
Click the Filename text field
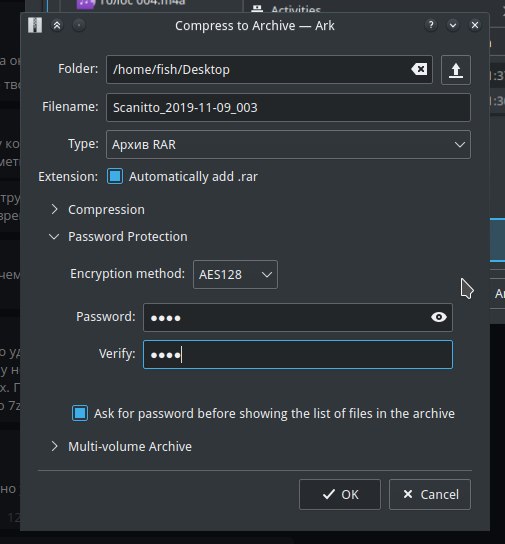coord(288,108)
